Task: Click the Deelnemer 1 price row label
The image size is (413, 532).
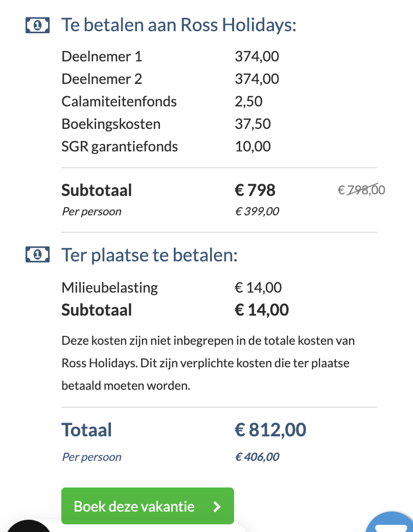Action: 102,56
